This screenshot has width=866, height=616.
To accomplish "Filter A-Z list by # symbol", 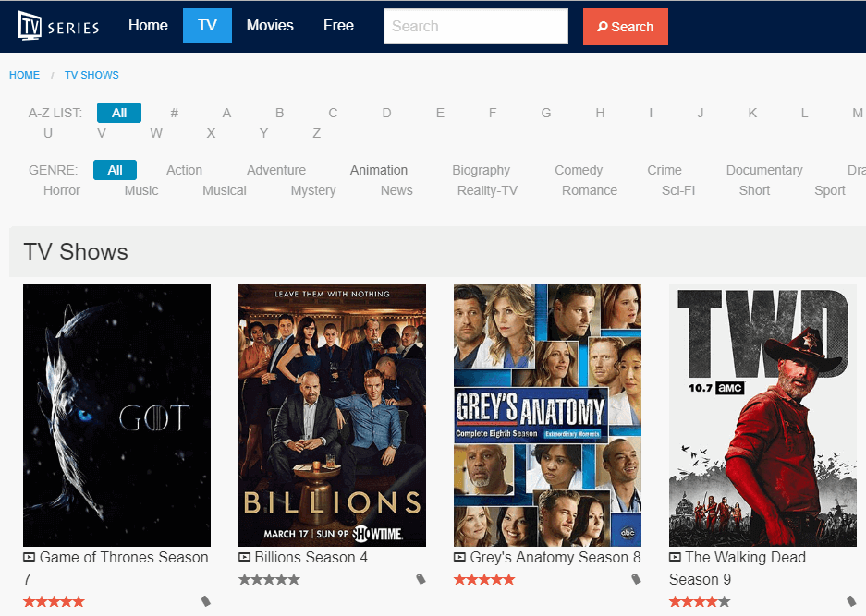I will (x=174, y=114).
